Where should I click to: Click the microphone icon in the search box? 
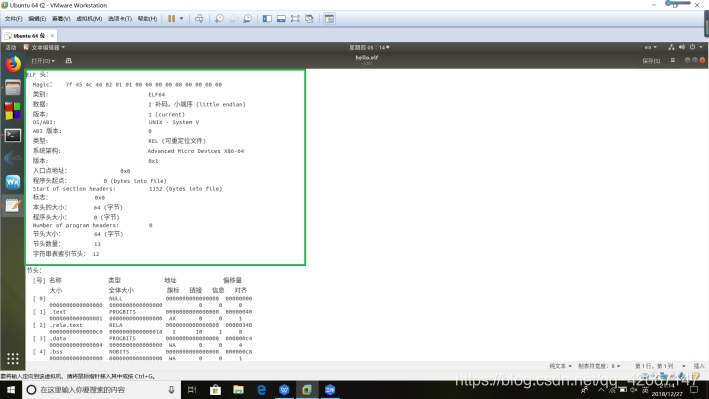coord(171,390)
